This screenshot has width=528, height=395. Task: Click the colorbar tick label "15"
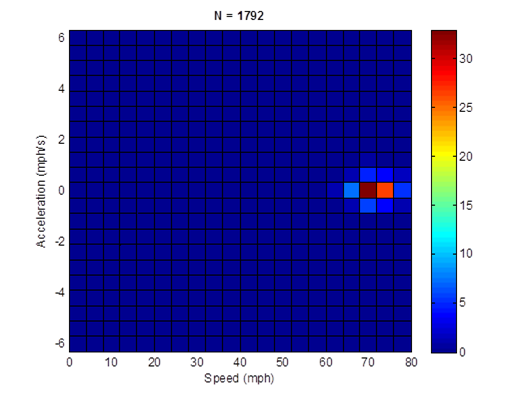pos(466,205)
